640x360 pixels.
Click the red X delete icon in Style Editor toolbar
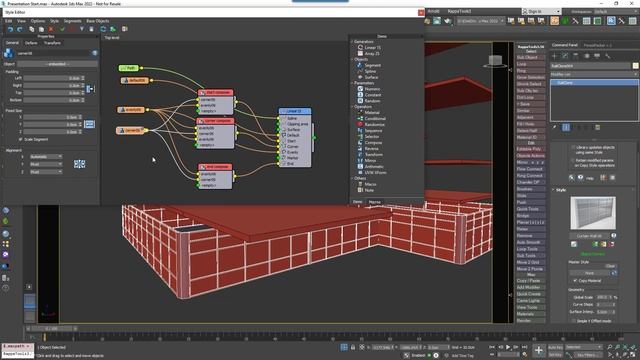click(x=51, y=29)
